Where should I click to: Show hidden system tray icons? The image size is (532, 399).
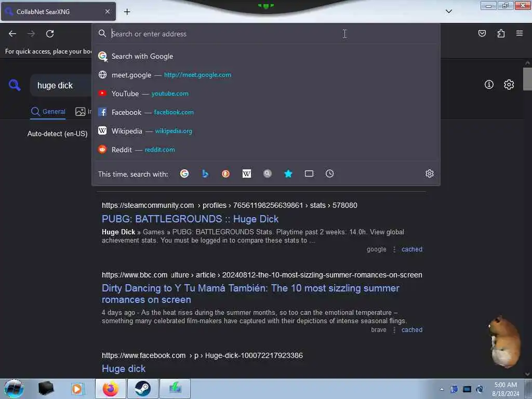[x=442, y=389]
